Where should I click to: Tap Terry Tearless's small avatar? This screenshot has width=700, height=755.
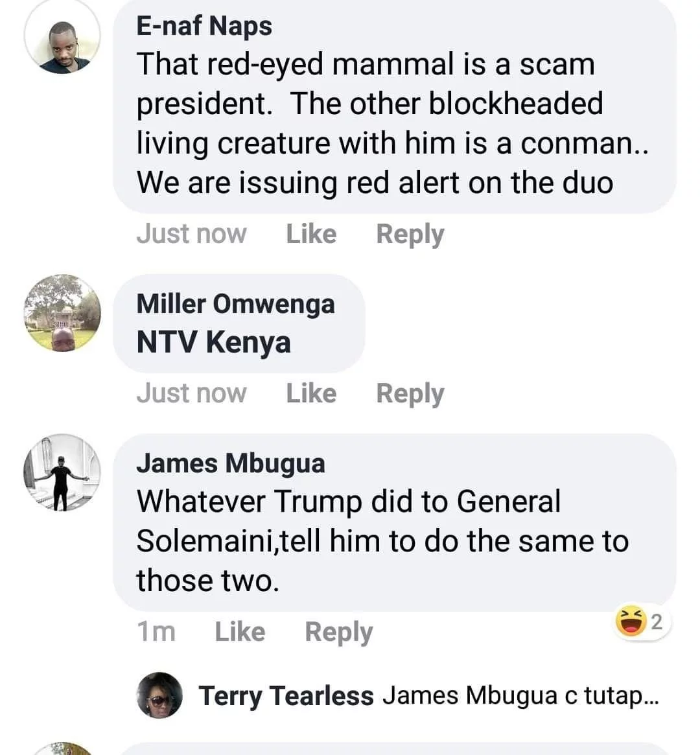pos(159,695)
